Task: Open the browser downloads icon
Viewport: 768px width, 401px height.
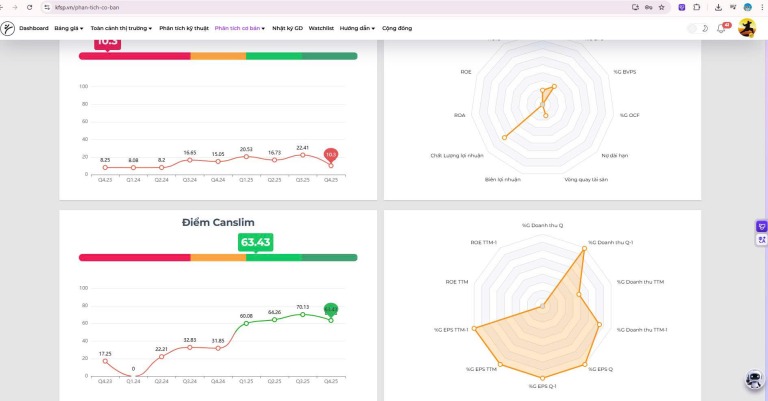Action: tap(718, 7)
